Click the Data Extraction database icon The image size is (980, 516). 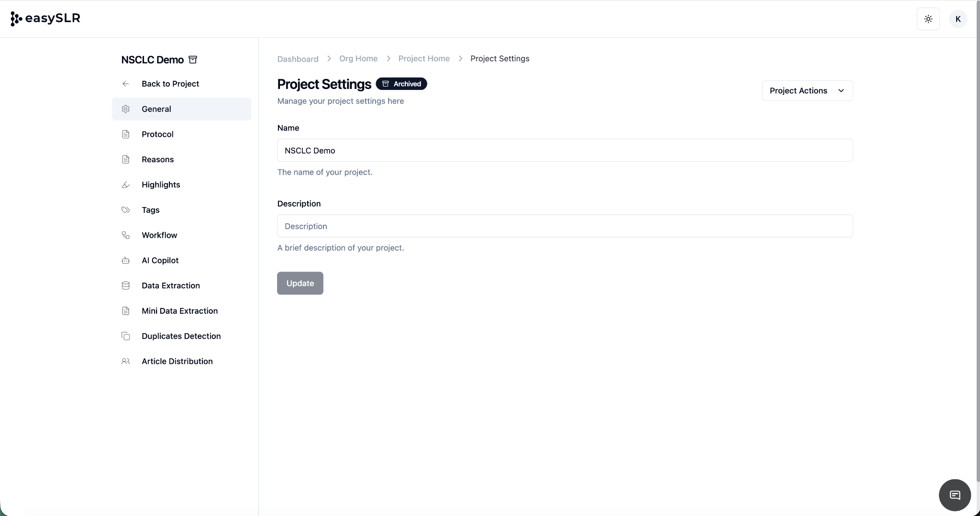[x=125, y=285]
